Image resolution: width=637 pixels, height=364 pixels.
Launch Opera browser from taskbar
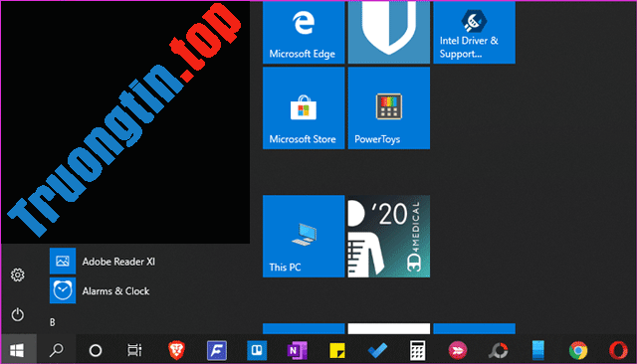pos(618,350)
